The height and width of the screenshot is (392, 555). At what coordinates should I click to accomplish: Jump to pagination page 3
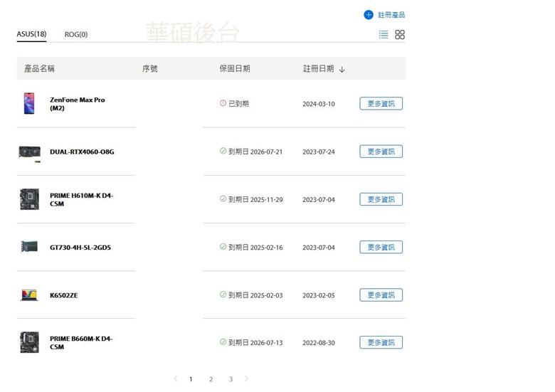click(231, 379)
